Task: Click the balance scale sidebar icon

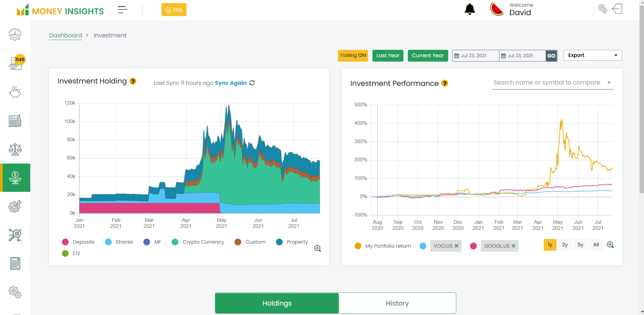Action: tap(15, 149)
